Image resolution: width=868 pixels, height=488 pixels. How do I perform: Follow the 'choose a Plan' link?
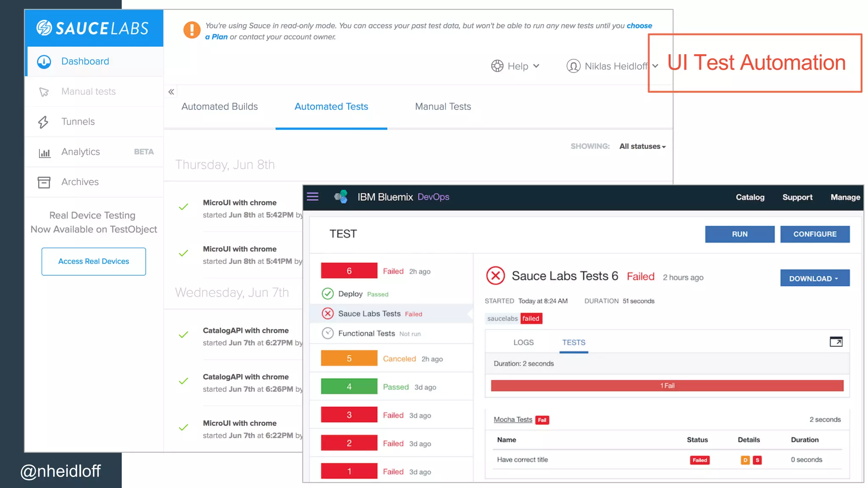(x=217, y=37)
